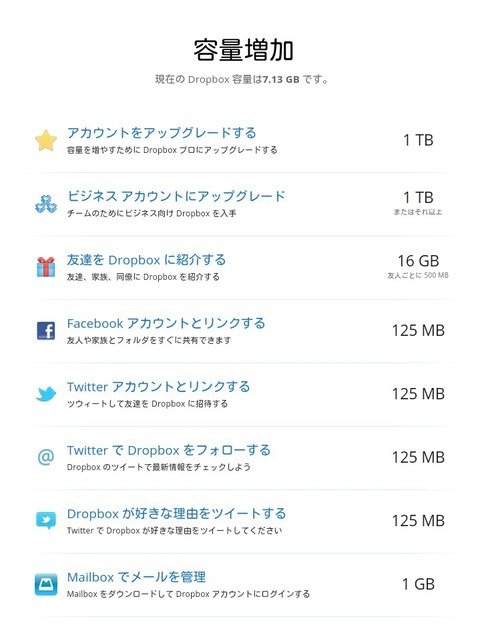This screenshot has width=480, height=631.
Task: Click the Facebook logo icon
Action: click(x=46, y=330)
